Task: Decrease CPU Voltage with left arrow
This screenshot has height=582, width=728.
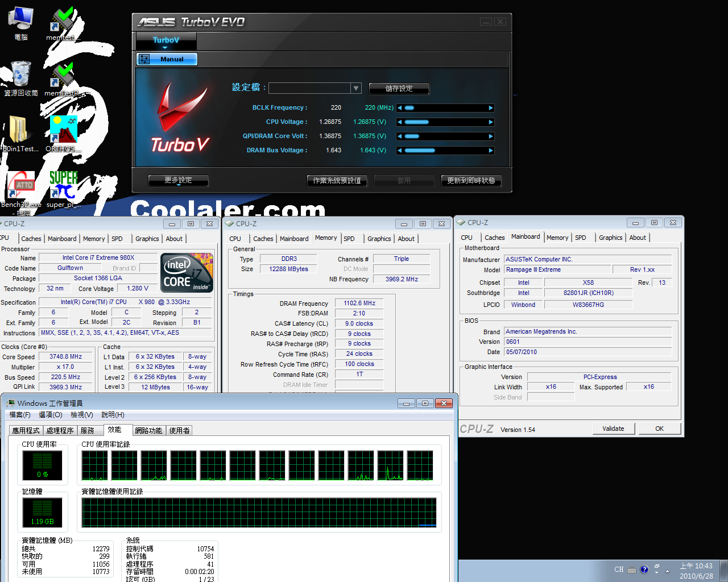Action: (400, 122)
